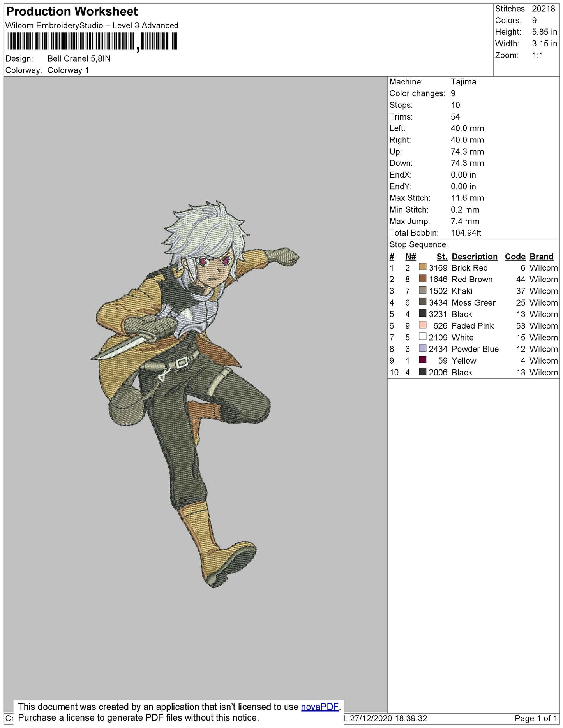Click the Max Jump value '7.4 mm'
The height and width of the screenshot is (728, 563).
pos(465,221)
